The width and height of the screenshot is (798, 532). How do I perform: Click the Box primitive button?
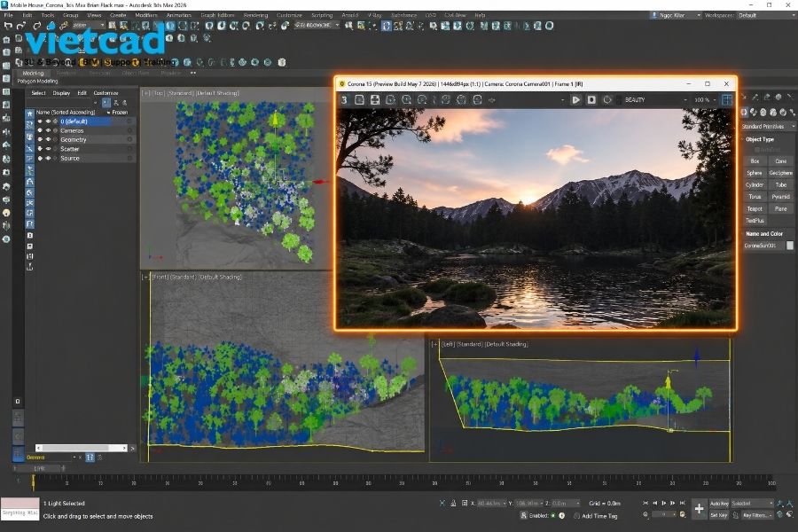(755, 160)
